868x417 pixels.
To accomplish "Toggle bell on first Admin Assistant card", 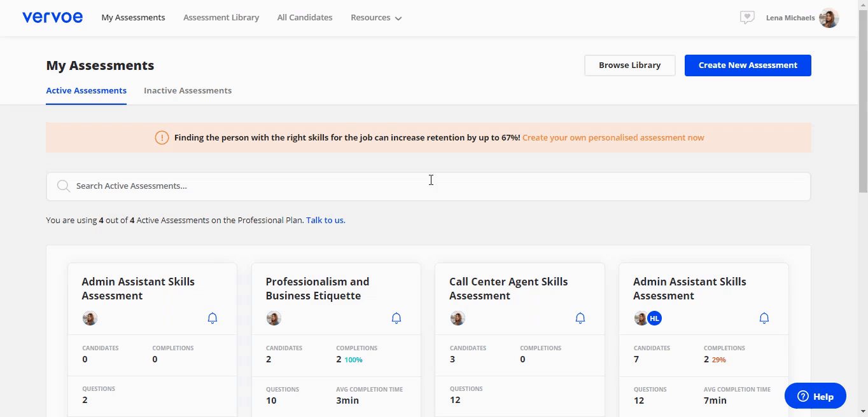I will [213, 318].
